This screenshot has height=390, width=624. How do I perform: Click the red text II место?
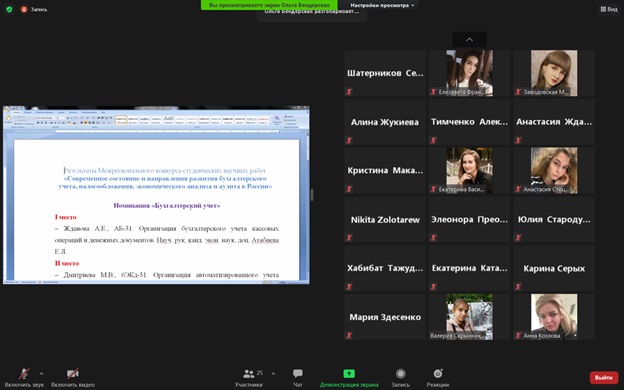pyautogui.click(x=67, y=263)
